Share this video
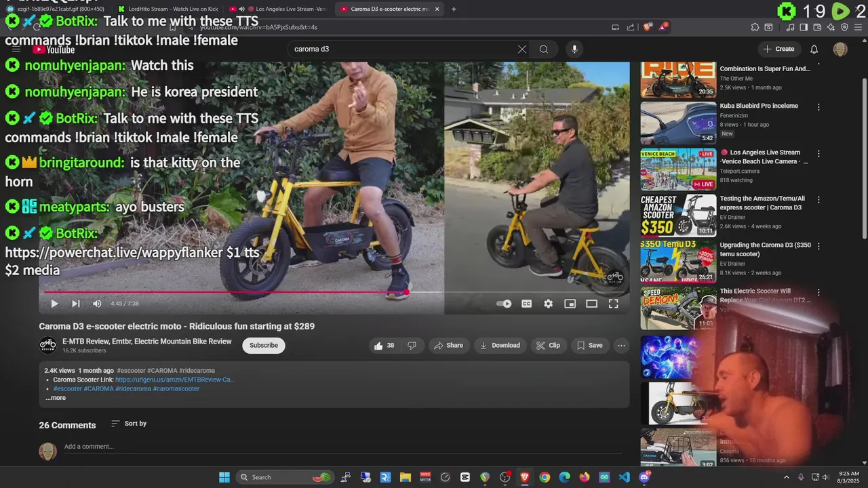 point(448,346)
